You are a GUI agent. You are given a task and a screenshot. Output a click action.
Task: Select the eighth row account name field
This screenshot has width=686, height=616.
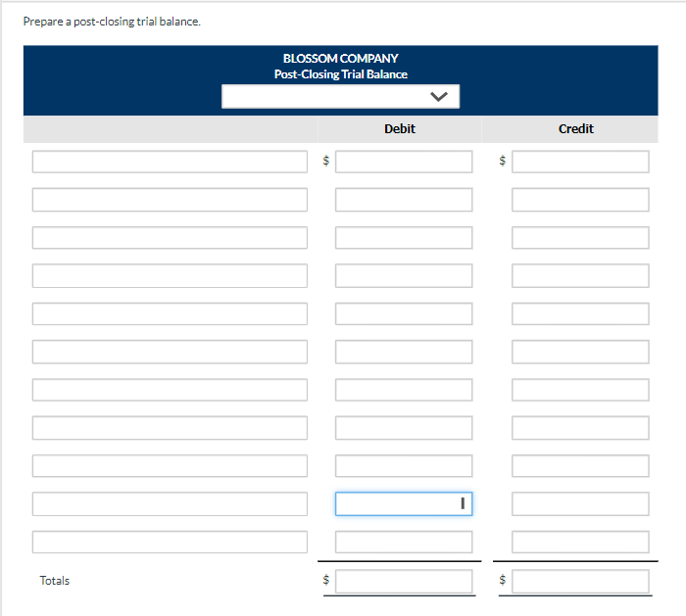pos(170,428)
